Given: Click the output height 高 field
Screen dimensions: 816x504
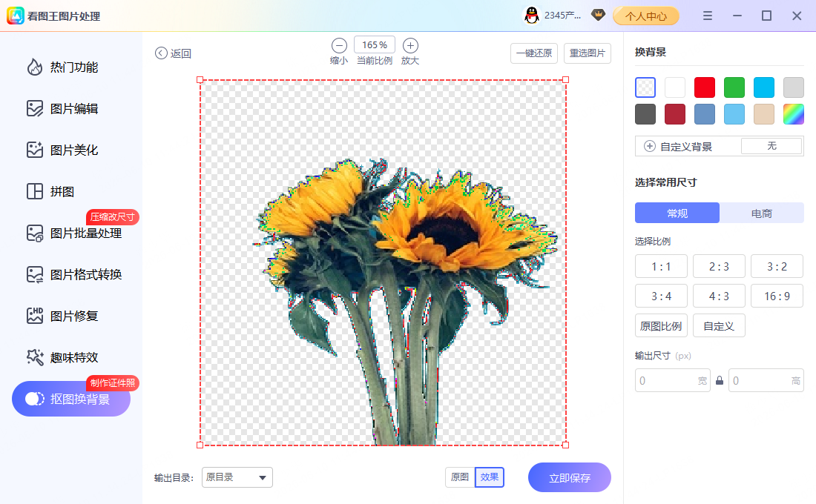Looking at the screenshot, I should click(x=766, y=381).
